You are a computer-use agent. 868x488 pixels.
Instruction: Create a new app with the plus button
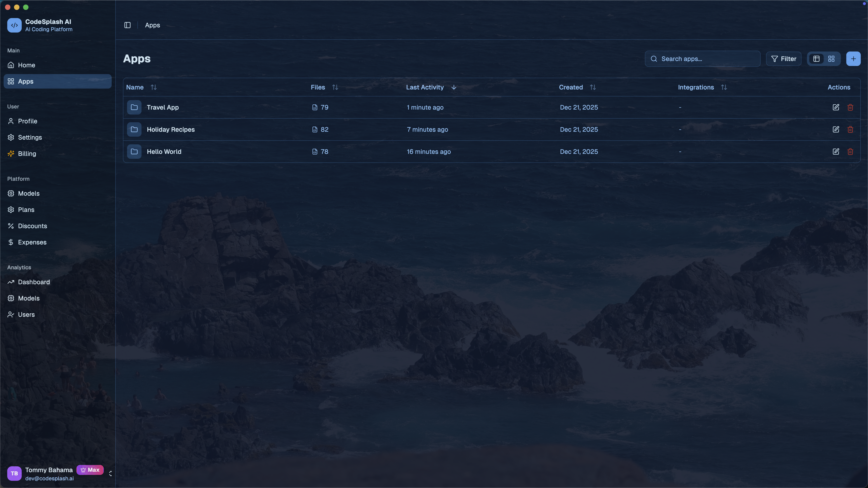pyautogui.click(x=854, y=59)
